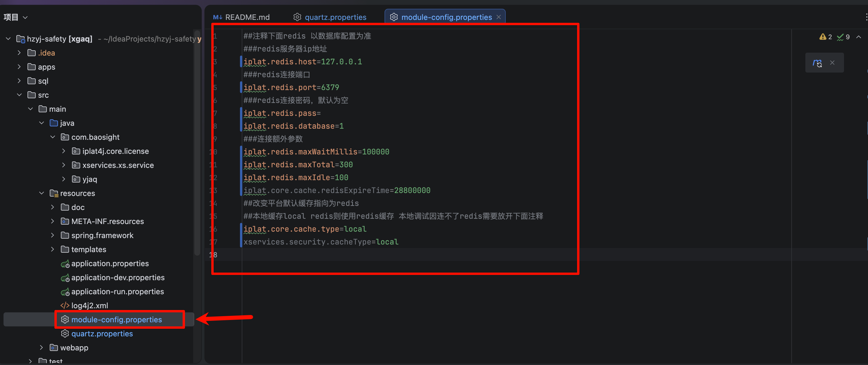Expand the webapp folder

coord(42,347)
